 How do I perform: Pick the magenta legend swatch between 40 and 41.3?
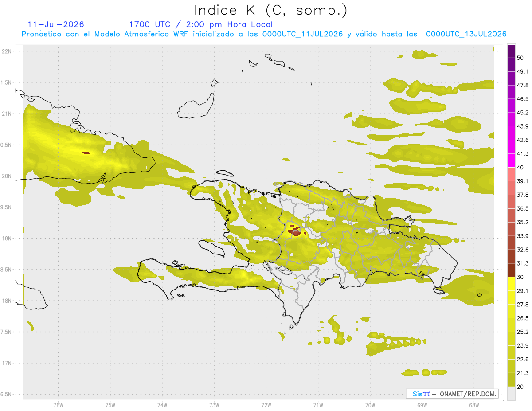click(x=511, y=160)
